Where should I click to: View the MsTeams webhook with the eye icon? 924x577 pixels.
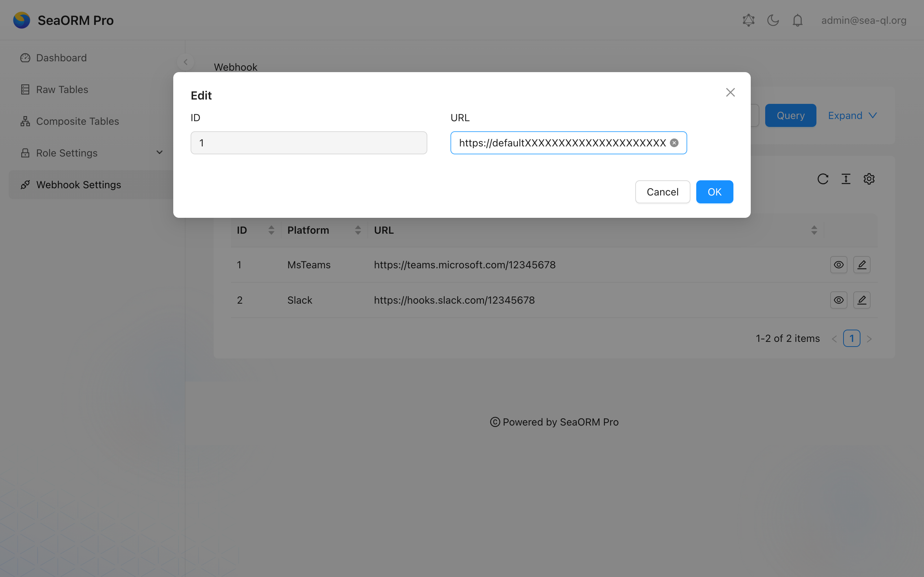(838, 265)
